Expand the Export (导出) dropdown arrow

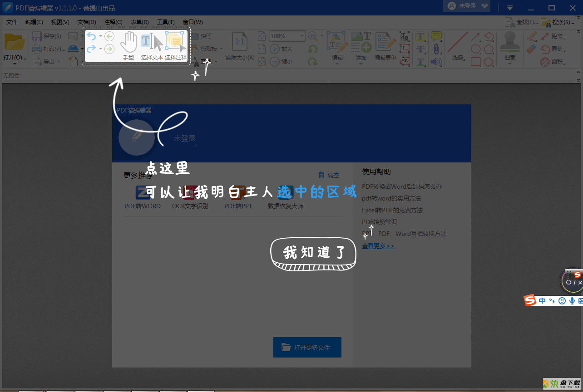pyautogui.click(x=59, y=61)
